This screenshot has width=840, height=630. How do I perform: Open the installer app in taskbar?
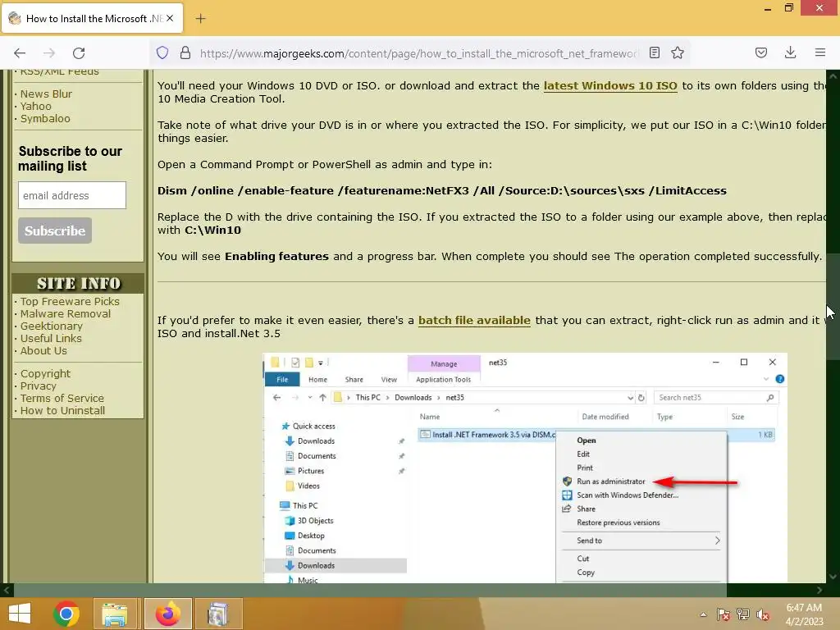click(x=218, y=614)
